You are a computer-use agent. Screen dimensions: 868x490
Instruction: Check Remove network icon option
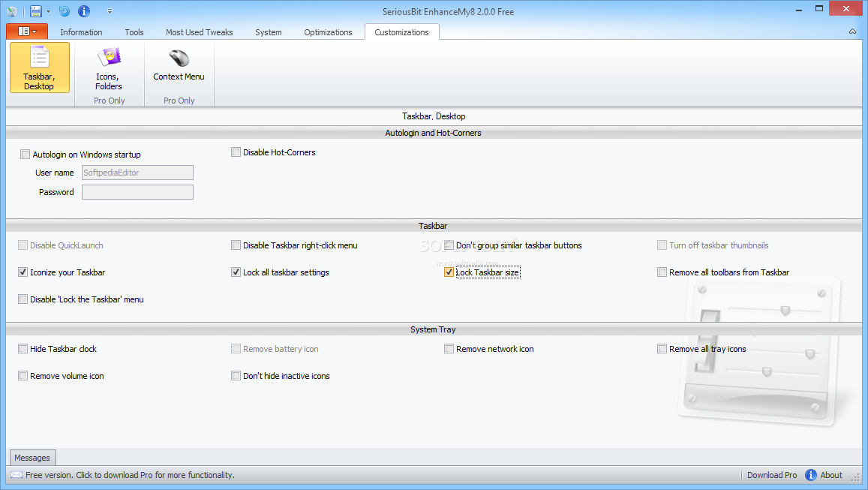[449, 349]
